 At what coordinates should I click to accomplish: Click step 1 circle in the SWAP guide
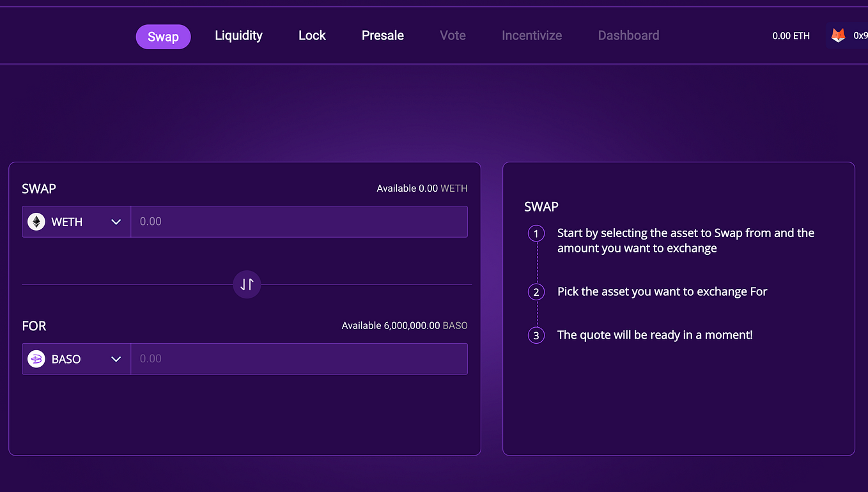[x=536, y=233]
